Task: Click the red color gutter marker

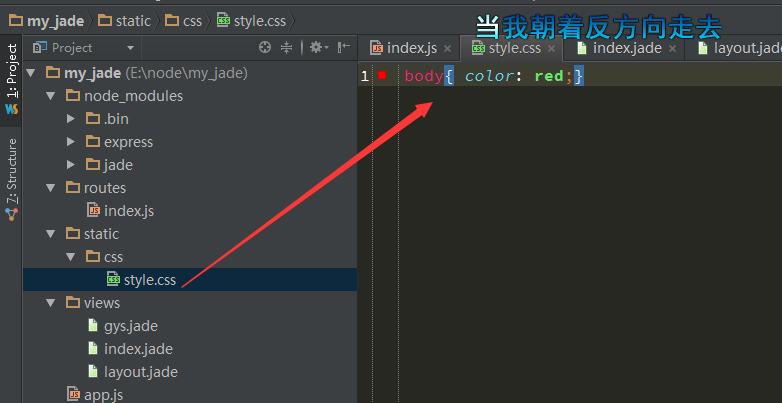Action: [x=382, y=76]
